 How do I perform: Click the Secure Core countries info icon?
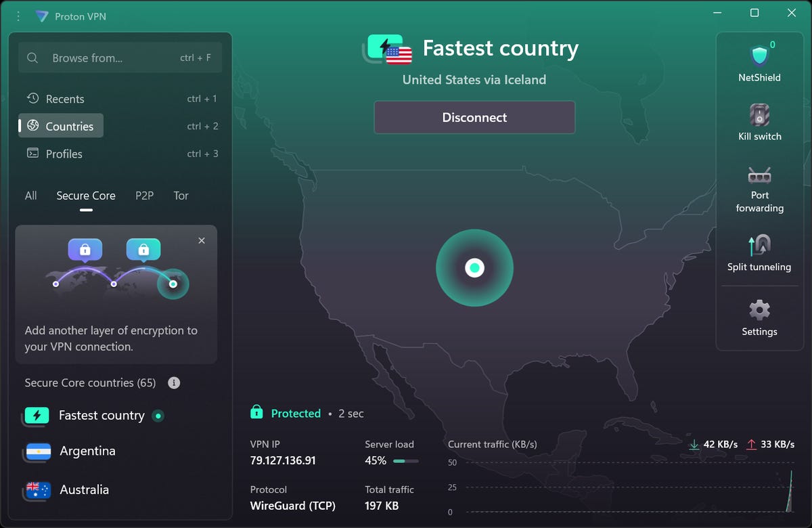pyautogui.click(x=174, y=383)
